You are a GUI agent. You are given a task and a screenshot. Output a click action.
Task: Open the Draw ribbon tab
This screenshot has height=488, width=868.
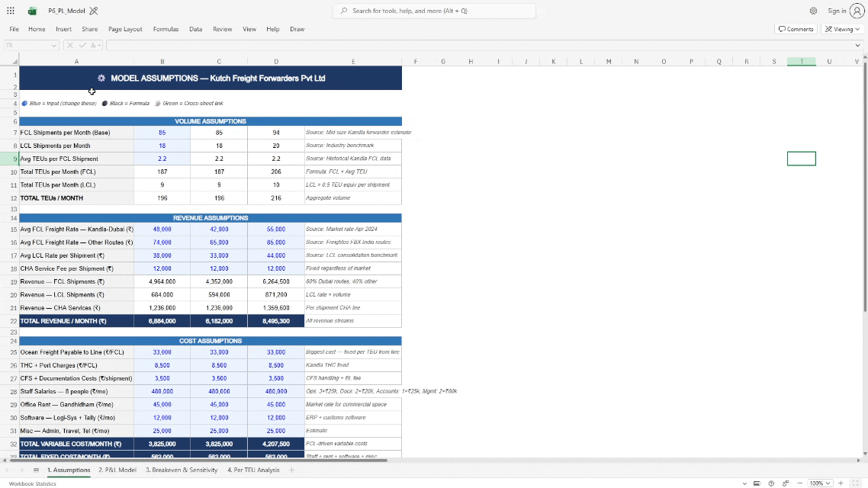pyautogui.click(x=297, y=29)
